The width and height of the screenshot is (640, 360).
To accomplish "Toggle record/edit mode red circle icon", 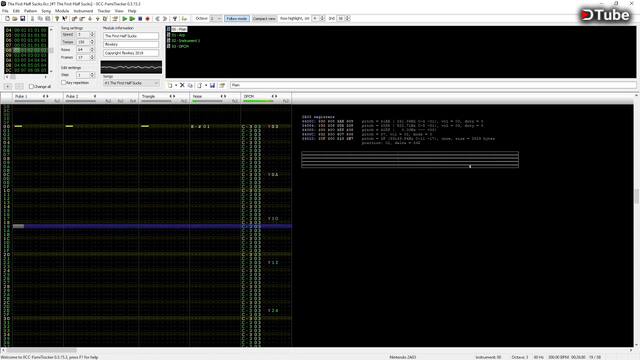I will [147, 19].
